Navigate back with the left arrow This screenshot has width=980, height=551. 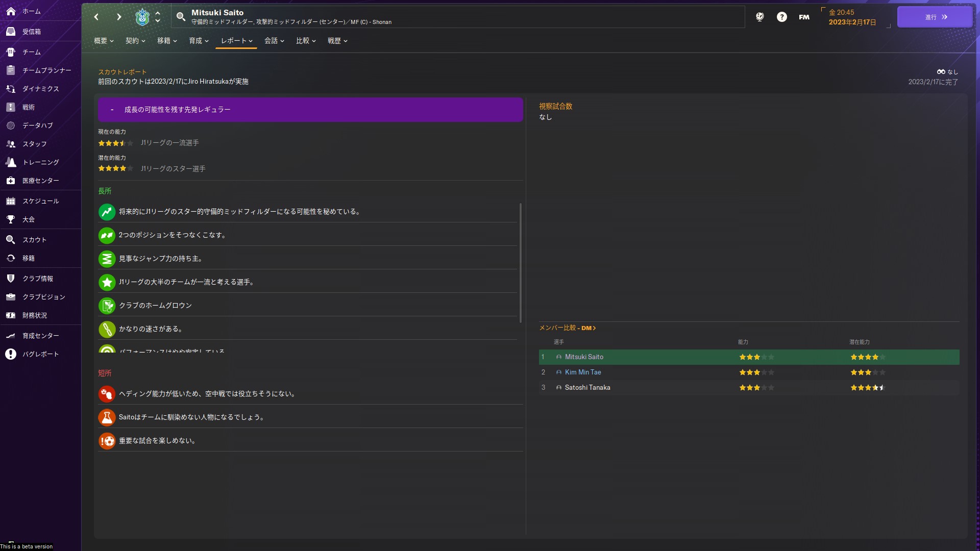(x=96, y=17)
